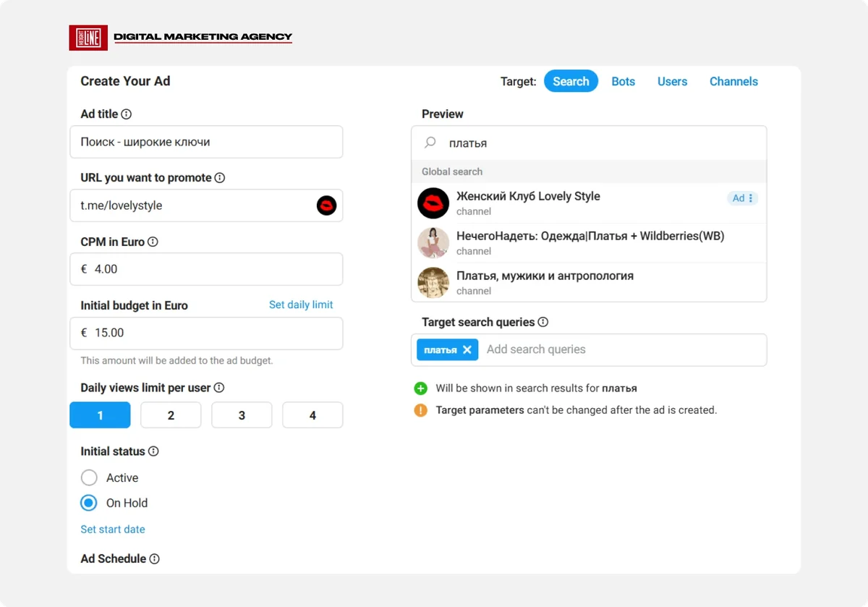This screenshot has width=868, height=607.
Task: Switch to the Users target tab
Action: 672,82
